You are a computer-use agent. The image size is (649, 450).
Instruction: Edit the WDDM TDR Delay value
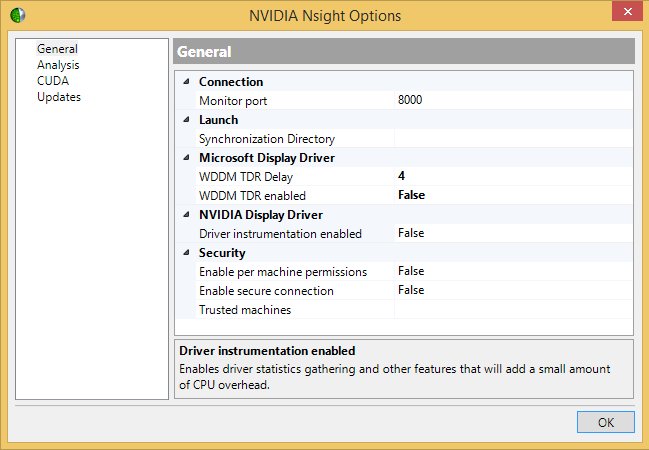tap(512, 177)
